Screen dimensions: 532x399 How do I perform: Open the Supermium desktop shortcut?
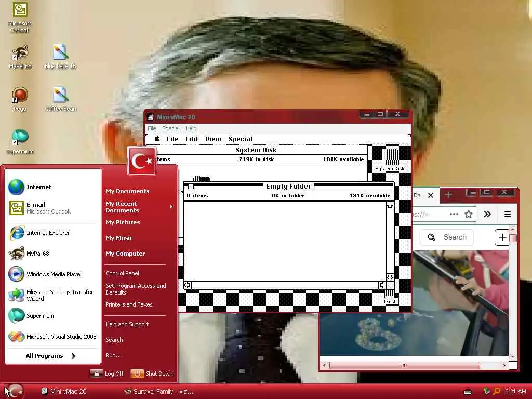pos(20,142)
